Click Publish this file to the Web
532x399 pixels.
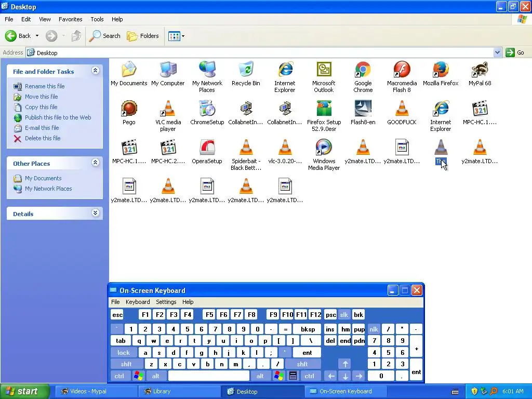[58, 117]
